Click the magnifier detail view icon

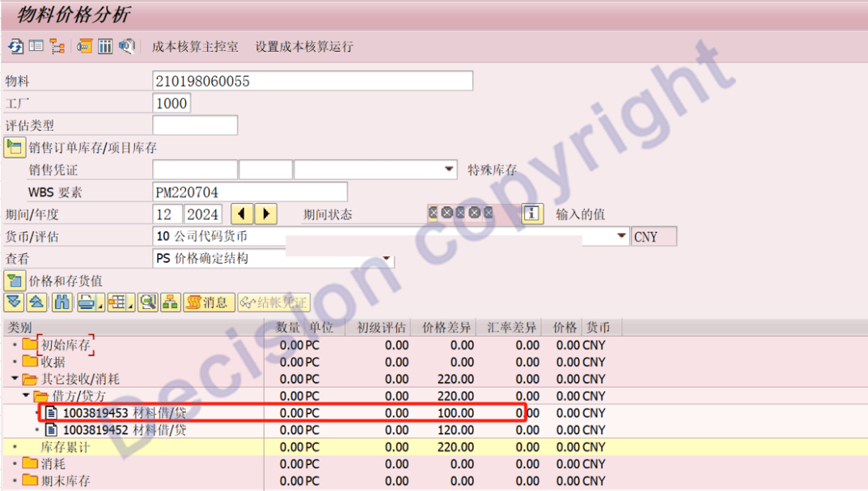tap(147, 303)
